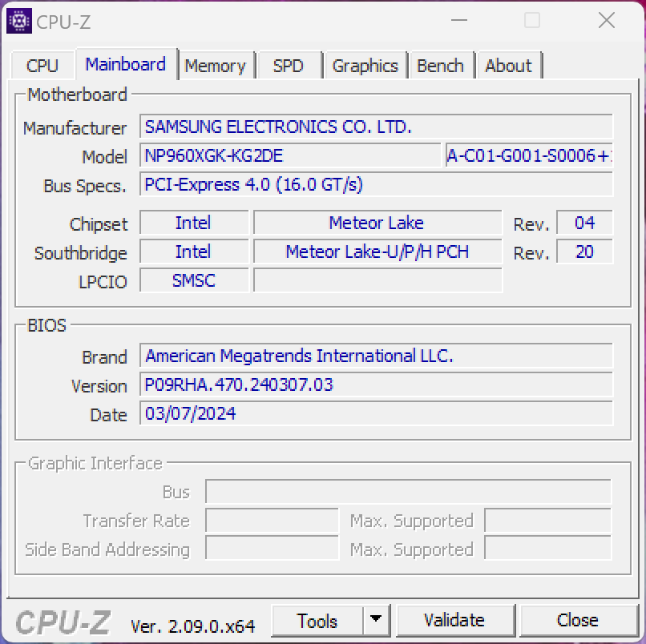This screenshot has height=644, width=646.
Task: Expand the Tools dropdown arrow
Action: point(376,621)
